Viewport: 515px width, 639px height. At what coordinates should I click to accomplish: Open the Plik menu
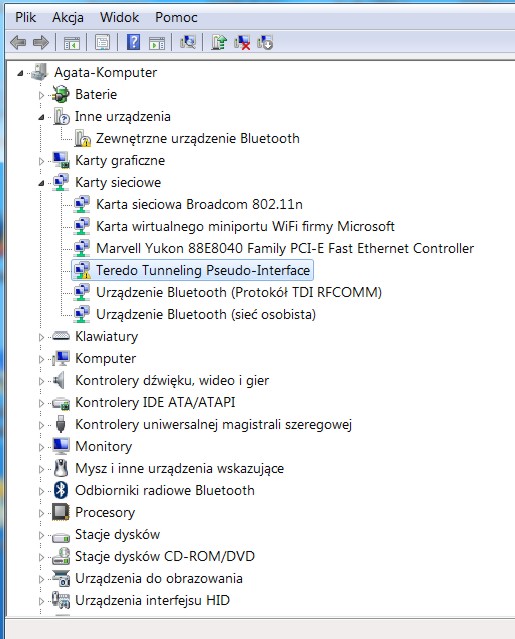click(x=25, y=17)
